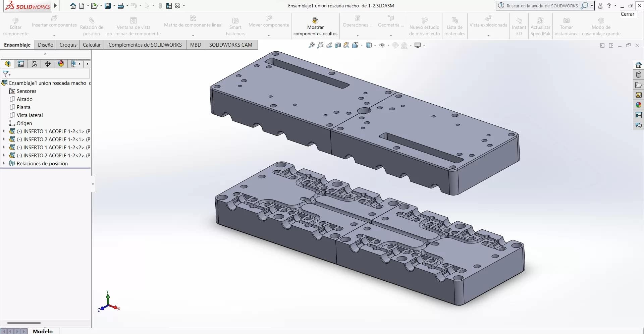Click the Zoom to Fit magnifier icon
The height and width of the screenshot is (334, 644).
pyautogui.click(x=312, y=45)
